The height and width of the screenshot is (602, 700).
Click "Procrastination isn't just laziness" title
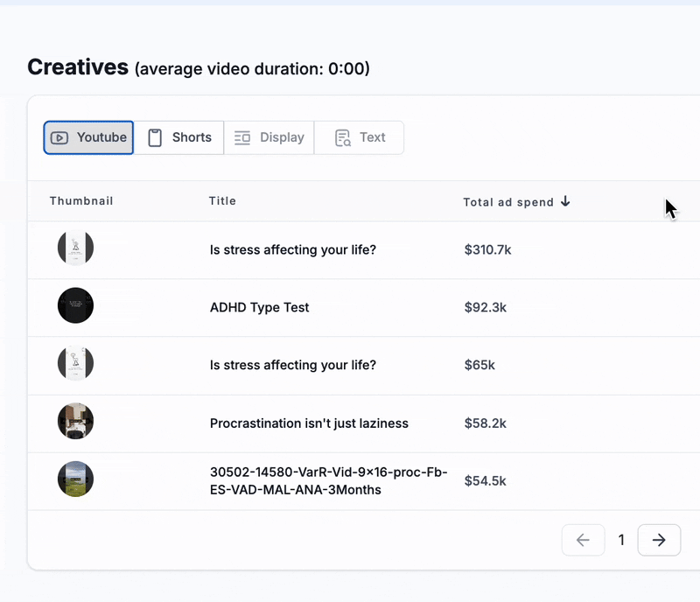309,423
